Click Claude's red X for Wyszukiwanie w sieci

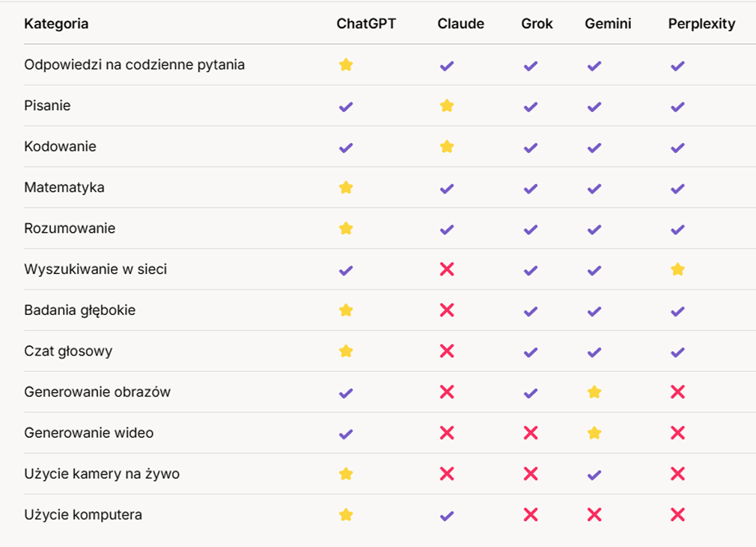point(447,269)
